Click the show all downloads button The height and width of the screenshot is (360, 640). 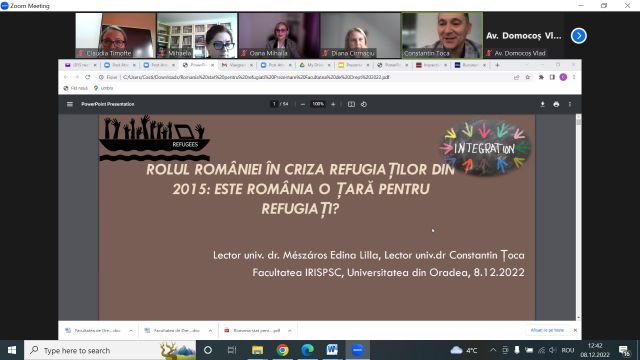(547, 330)
